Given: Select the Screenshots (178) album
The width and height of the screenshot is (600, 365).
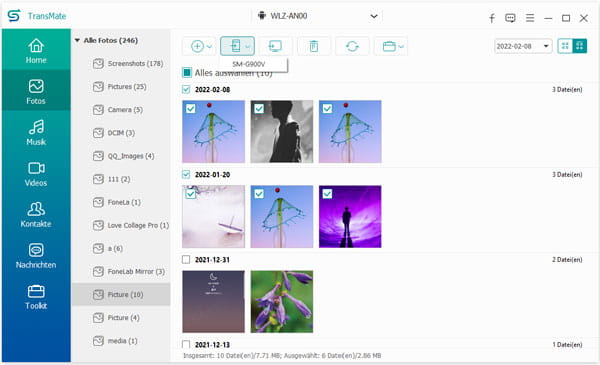Looking at the screenshot, I should tap(128, 64).
